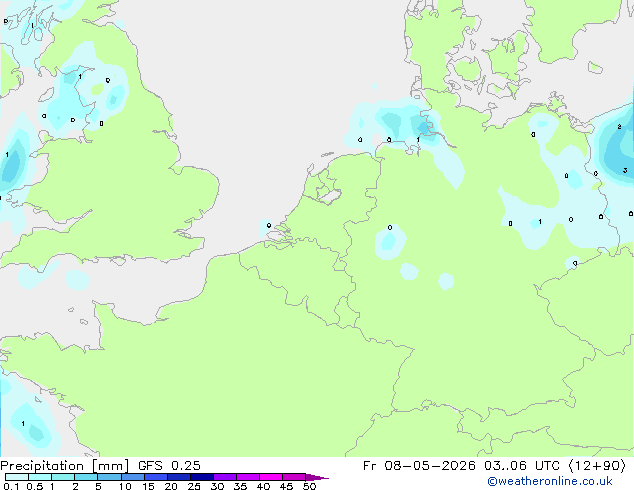
Task: Click the precipitation value 3 at east edge
Action: coord(625,170)
